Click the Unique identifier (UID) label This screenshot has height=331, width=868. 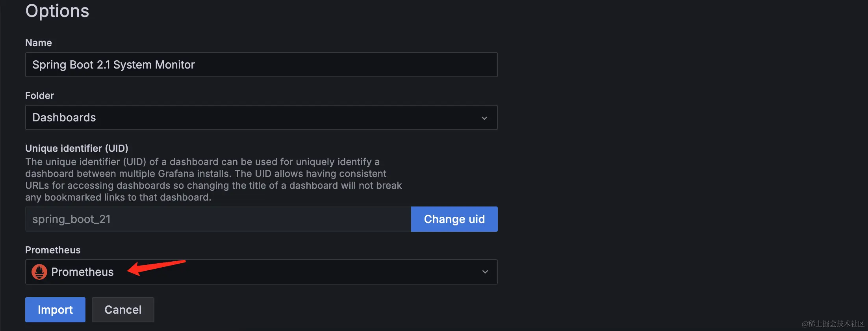[x=77, y=148]
